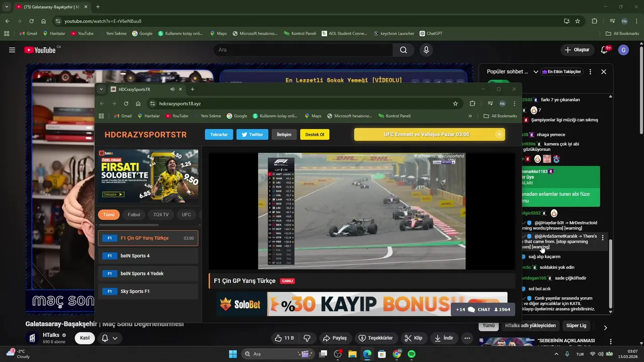The height and width of the screenshot is (362, 644).
Task: Open YouTube notifications bell
Action: [605, 50]
